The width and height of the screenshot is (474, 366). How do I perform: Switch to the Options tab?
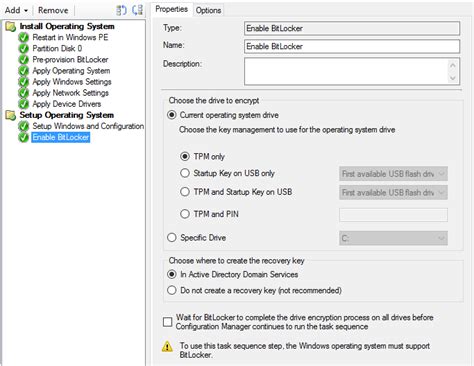208,10
